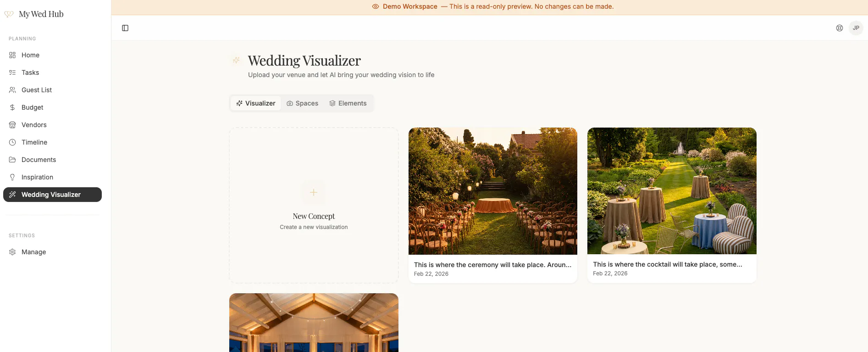Click the plus icon for New Concept
This screenshot has width=868, height=352.
pos(314,192)
